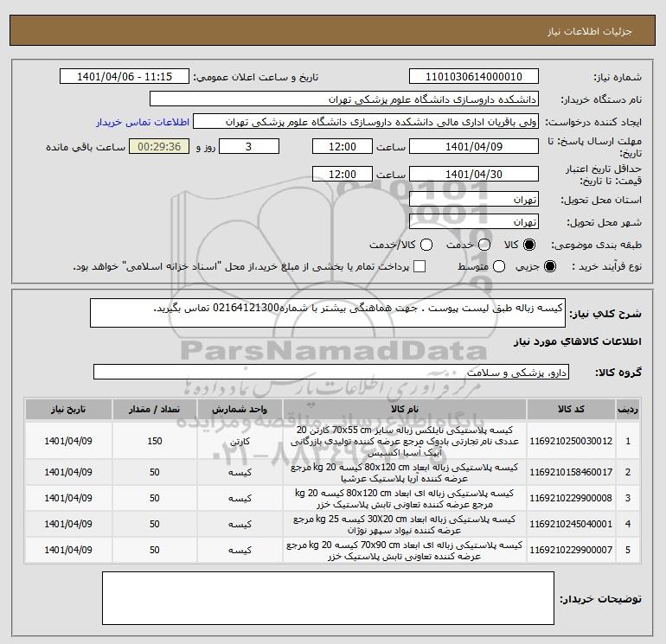This screenshot has height=644, width=666.
Task: Toggle the اسناد خزانه اسلامی payment checkbox
Action: 419,266
